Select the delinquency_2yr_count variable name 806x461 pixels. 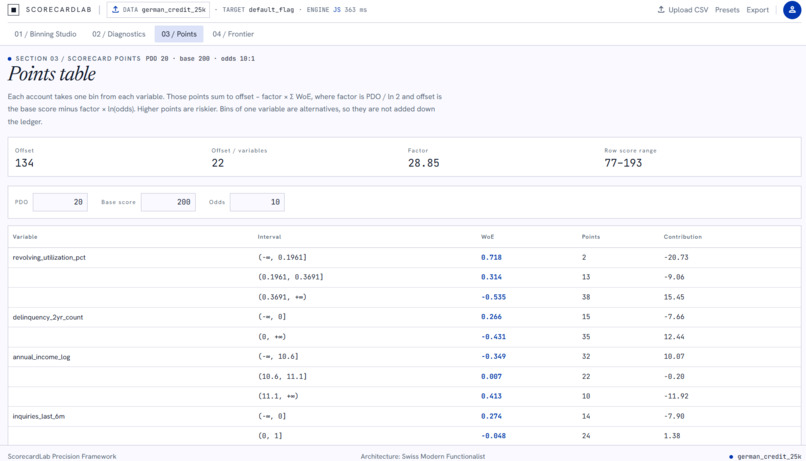tap(48, 317)
